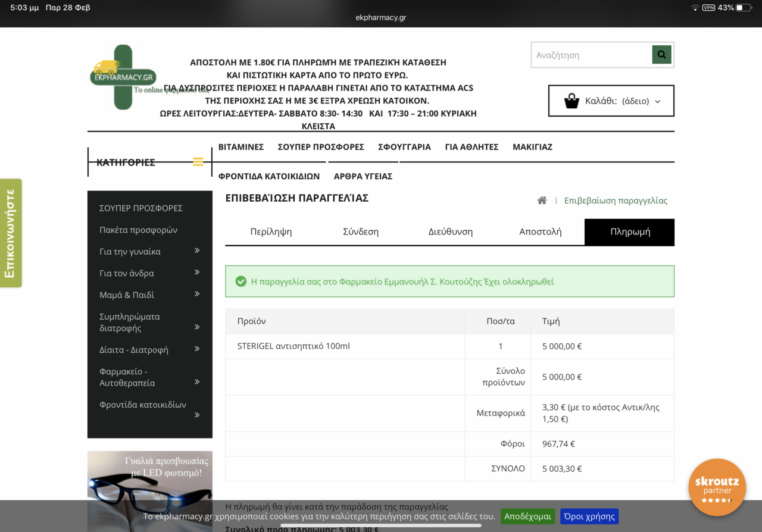This screenshot has height=532, width=762.
Task: Click the green search magnifier button
Action: tap(661, 55)
